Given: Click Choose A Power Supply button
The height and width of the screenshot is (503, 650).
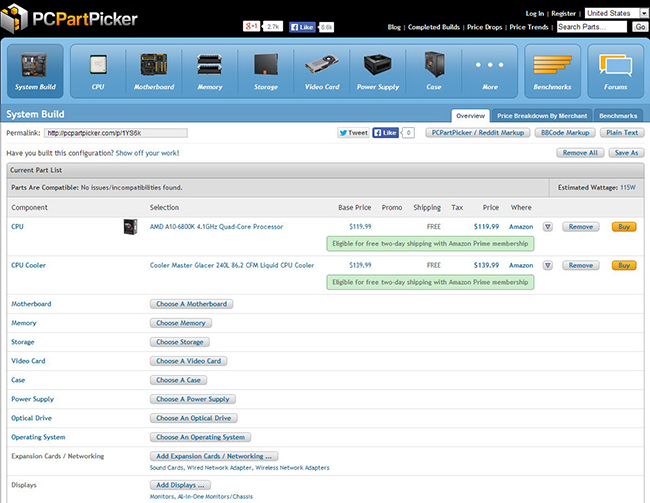Looking at the screenshot, I should pyautogui.click(x=192, y=399).
